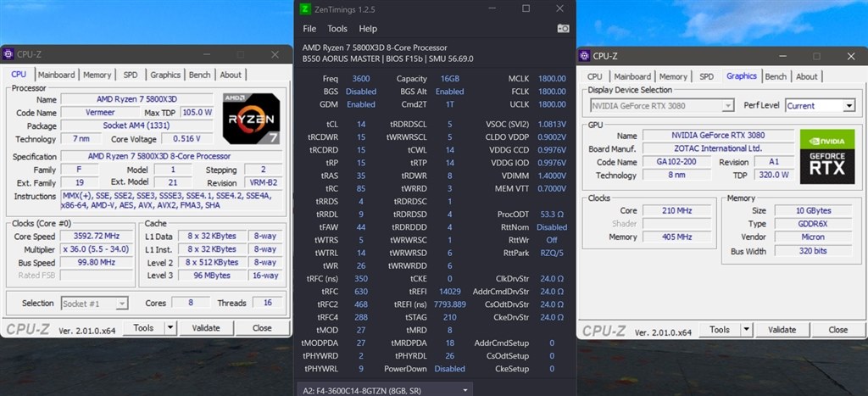This screenshot has width=868, height=396.
Task: Click the Core Speed 3592.72 MHz field
Action: click(97, 237)
